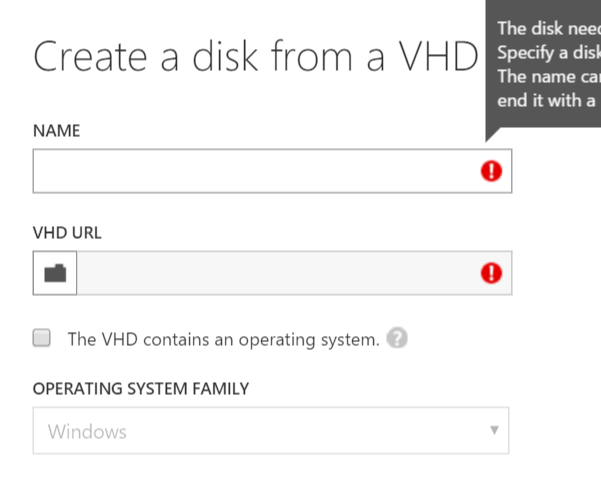Click the "Create a disk from a VHD" heading
Screen dimensions: 601x501
[256, 57]
